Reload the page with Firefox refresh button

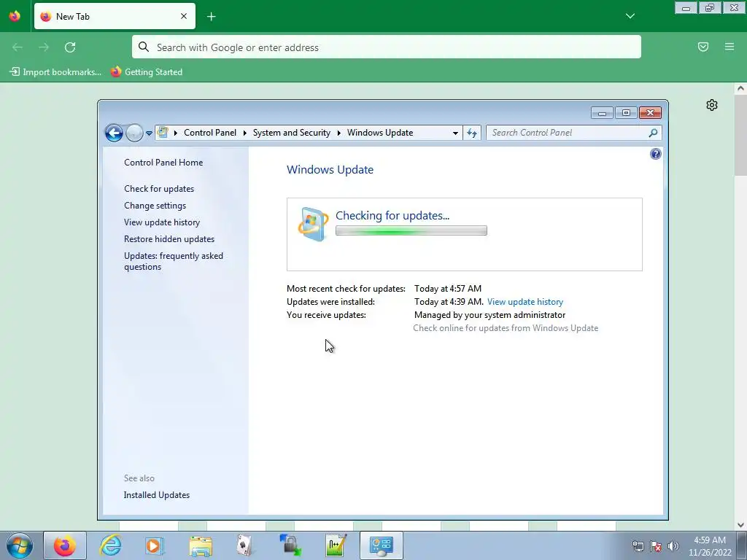pyautogui.click(x=70, y=47)
